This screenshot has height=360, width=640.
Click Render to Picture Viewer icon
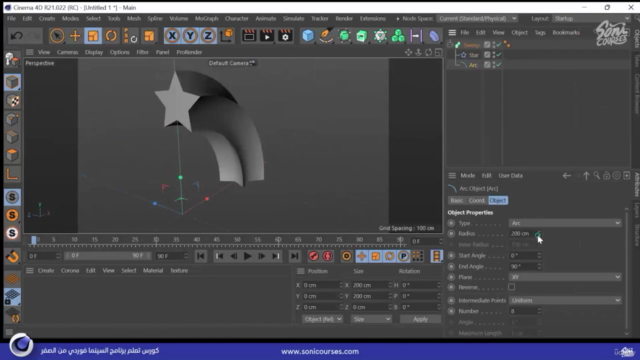click(x=267, y=36)
